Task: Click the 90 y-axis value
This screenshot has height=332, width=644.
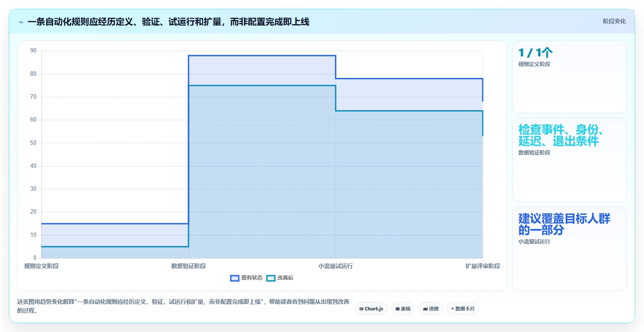Action: tap(33, 51)
